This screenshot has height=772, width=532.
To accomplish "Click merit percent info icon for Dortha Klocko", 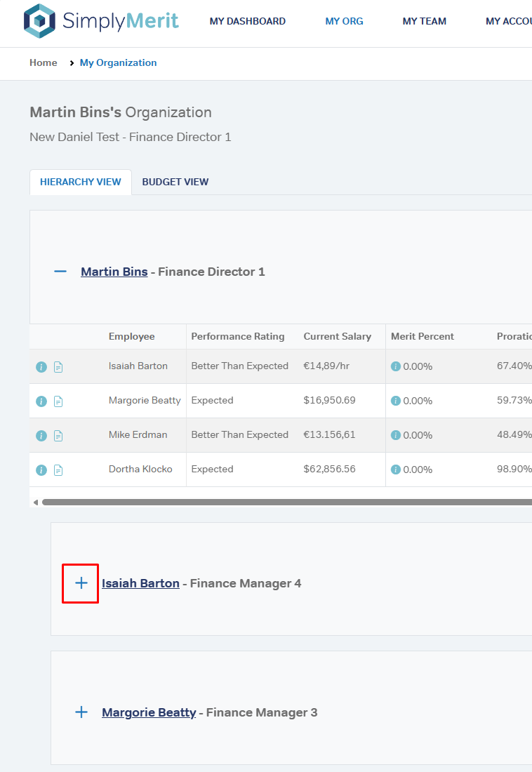I will [396, 470].
